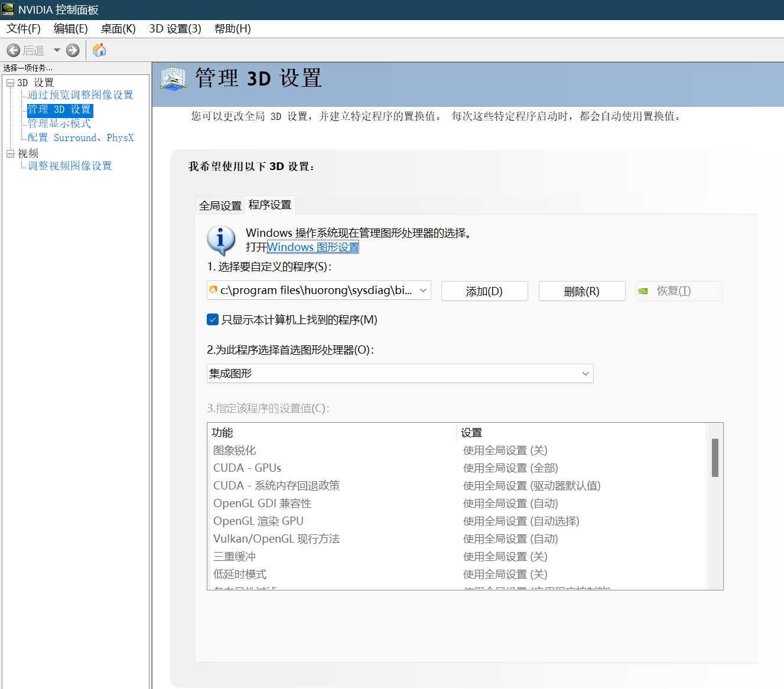The height and width of the screenshot is (689, 784).
Task: Click the Manage 3D settings header icon
Action: click(x=173, y=79)
